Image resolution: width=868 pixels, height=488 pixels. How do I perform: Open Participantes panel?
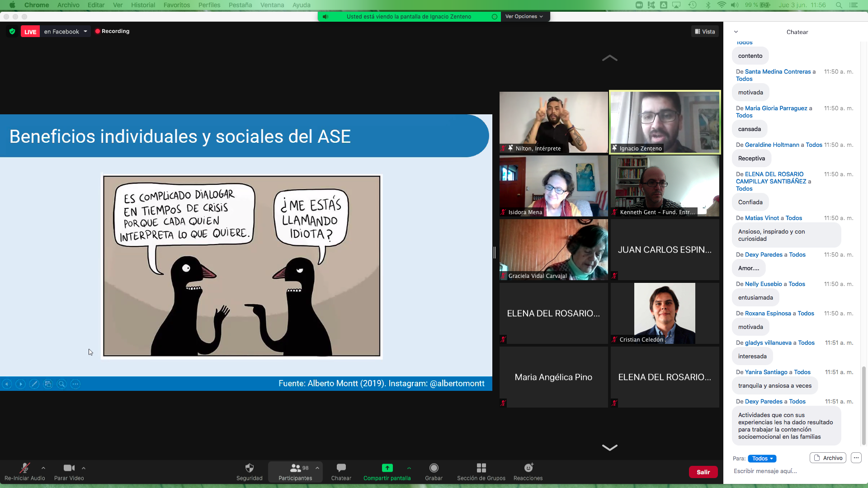pyautogui.click(x=295, y=472)
